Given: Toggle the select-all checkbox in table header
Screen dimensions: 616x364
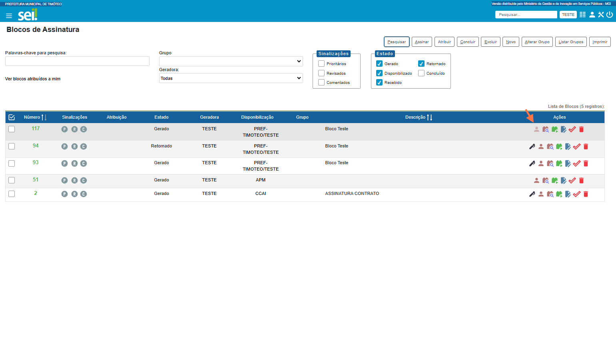Looking at the screenshot, I should tap(12, 117).
